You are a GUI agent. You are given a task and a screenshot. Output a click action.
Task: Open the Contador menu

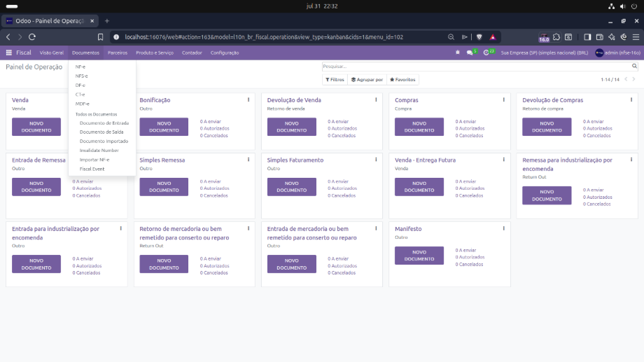click(x=192, y=53)
